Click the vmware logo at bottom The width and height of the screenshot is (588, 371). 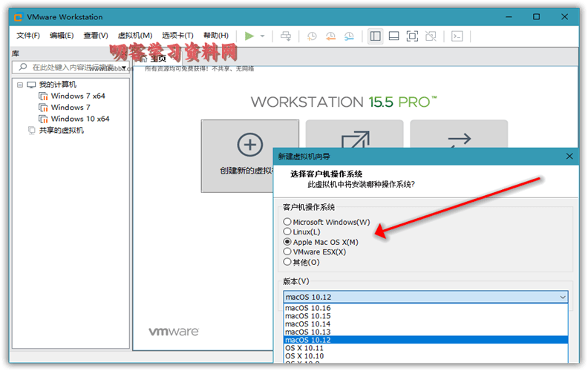(x=174, y=332)
